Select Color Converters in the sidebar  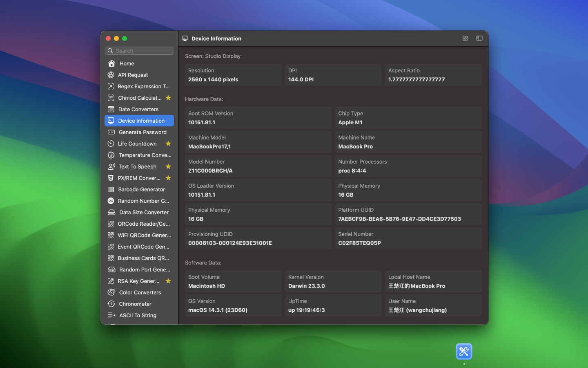click(140, 292)
